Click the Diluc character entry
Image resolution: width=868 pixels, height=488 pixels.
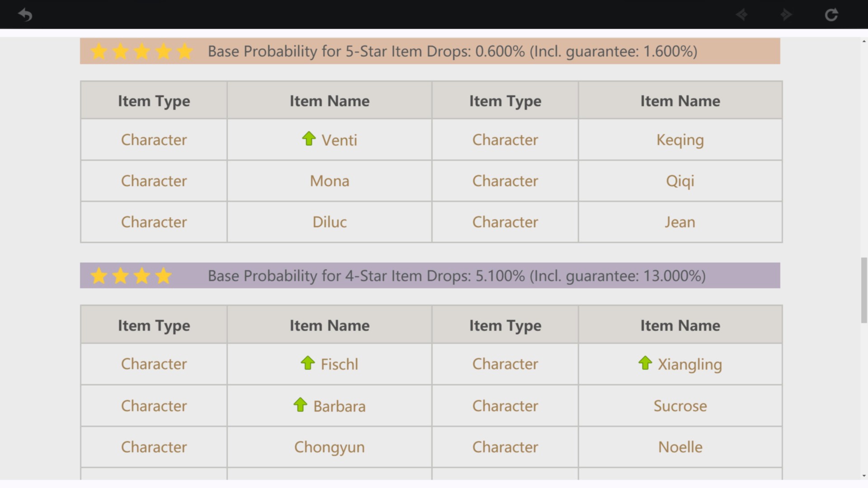pyautogui.click(x=329, y=222)
